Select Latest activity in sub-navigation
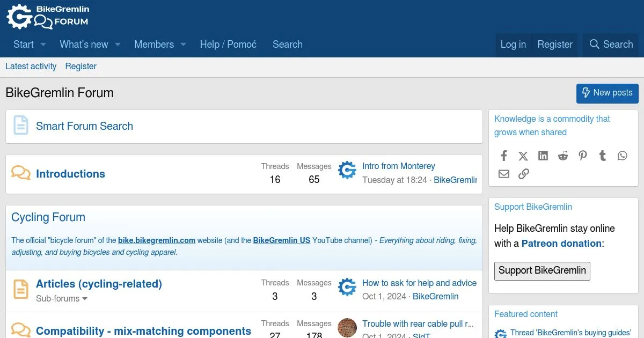This screenshot has width=644, height=338. (x=31, y=67)
